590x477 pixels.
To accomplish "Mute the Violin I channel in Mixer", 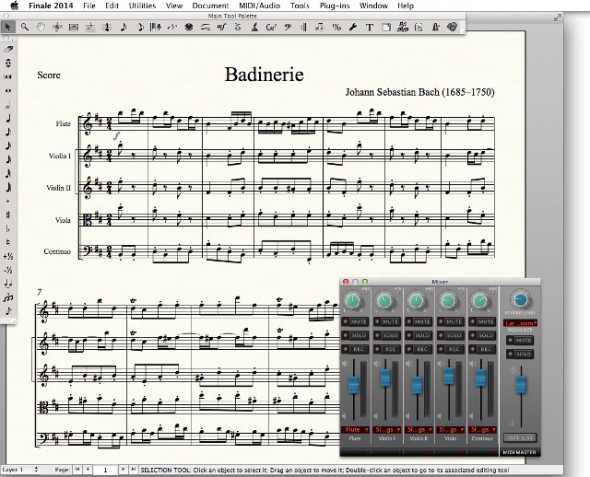I will pos(386,322).
